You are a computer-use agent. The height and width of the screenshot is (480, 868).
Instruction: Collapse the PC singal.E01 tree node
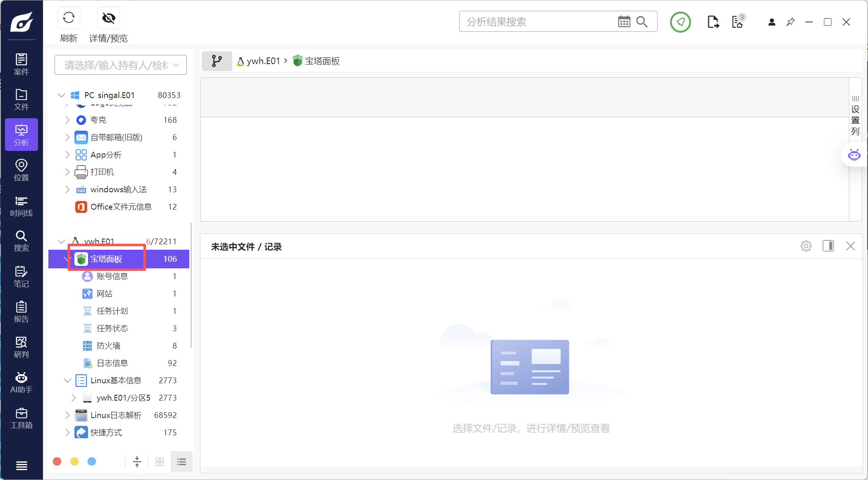click(x=62, y=95)
